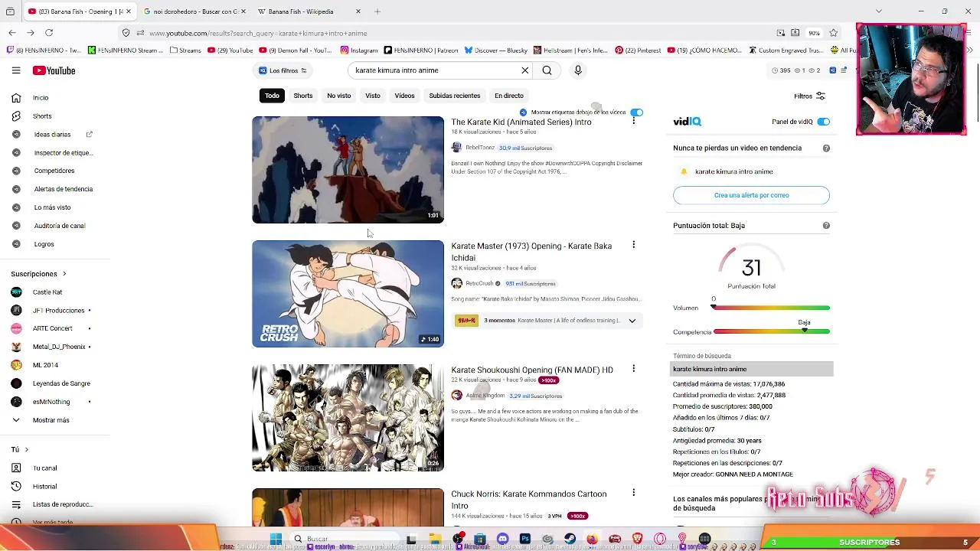Switch to Banana Fish Wikipedia tab

pyautogui.click(x=302, y=11)
